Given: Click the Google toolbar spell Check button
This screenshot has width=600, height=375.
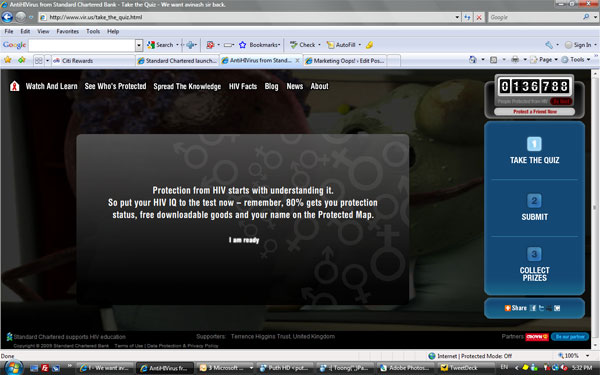Looking at the screenshot, I should [303, 45].
